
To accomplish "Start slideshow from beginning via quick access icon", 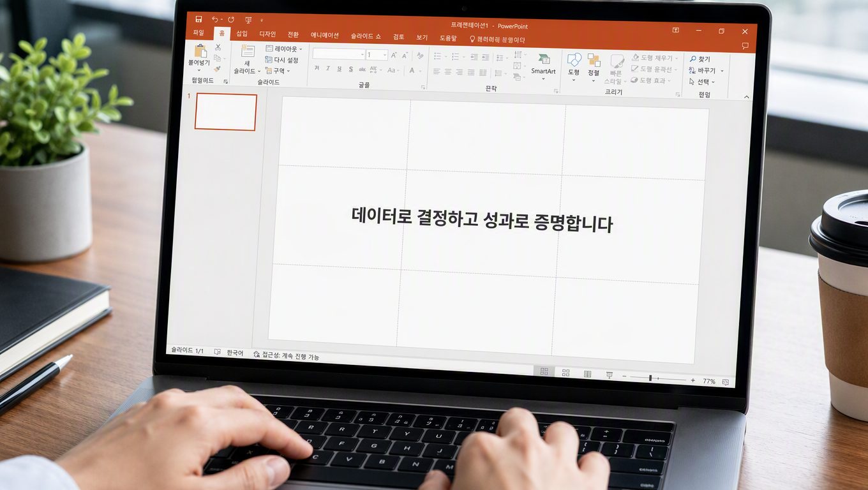I will pos(248,20).
